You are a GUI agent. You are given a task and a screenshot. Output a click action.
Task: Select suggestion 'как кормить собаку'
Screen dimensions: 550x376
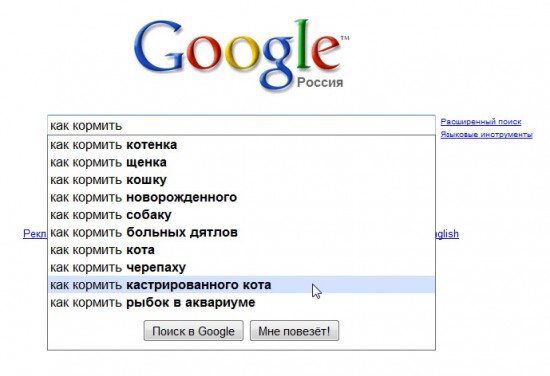pyautogui.click(x=241, y=215)
